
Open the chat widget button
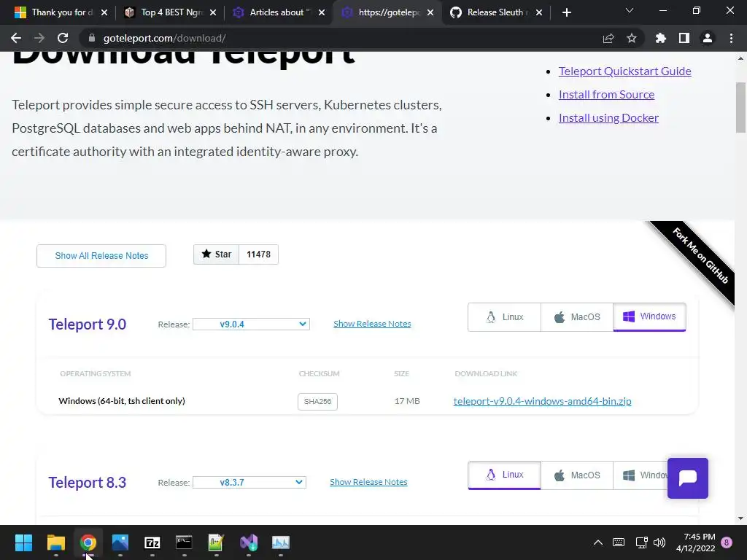[x=687, y=478]
